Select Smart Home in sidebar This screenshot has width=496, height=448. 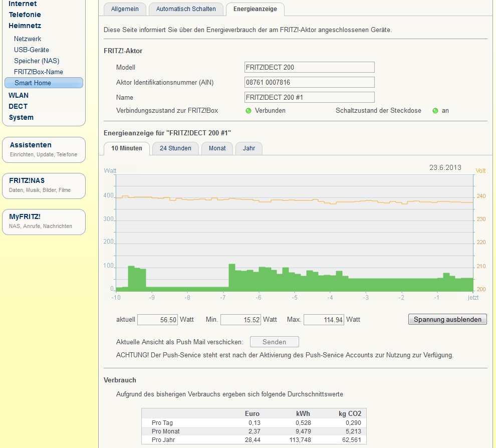pos(44,83)
